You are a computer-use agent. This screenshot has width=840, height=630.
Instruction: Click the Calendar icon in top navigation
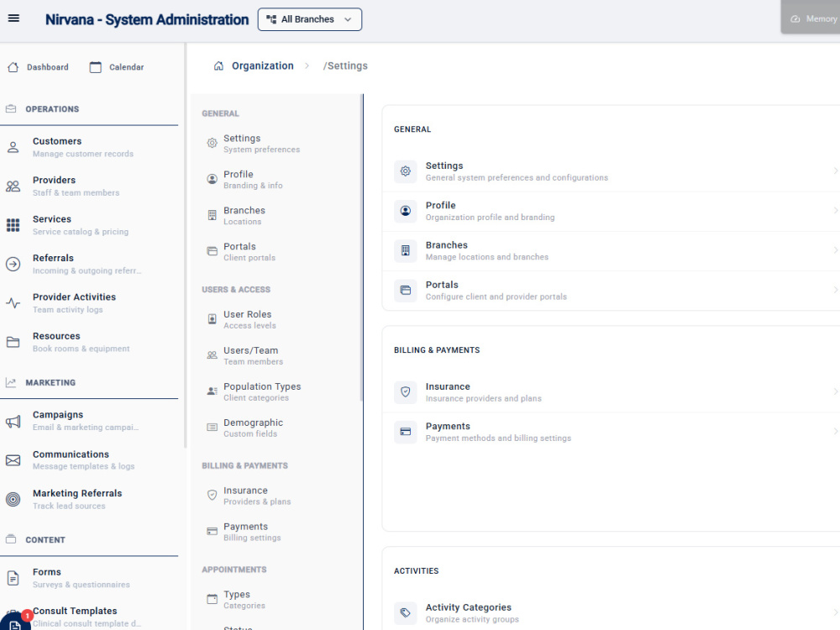click(96, 67)
